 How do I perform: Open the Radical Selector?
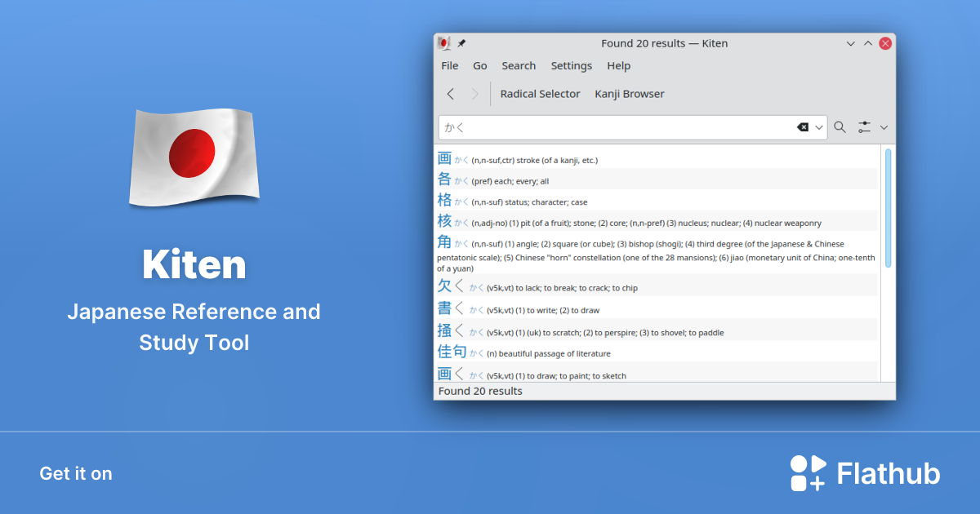coord(540,94)
